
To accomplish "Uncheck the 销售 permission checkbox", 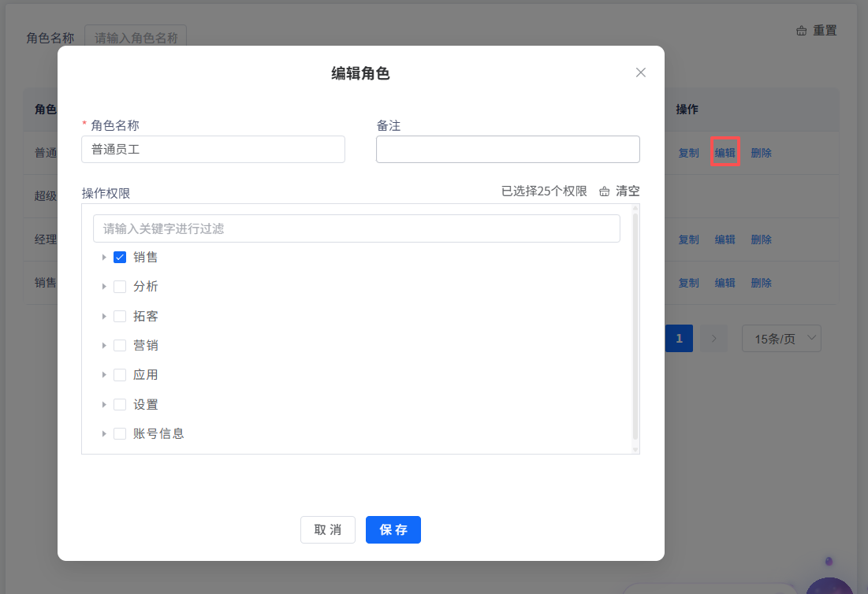I will 120,257.
